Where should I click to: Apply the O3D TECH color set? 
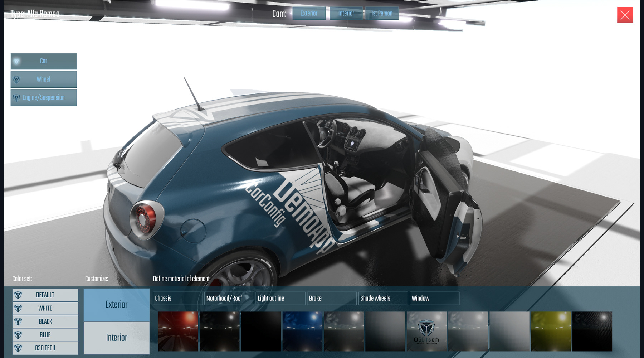pyautogui.click(x=45, y=348)
